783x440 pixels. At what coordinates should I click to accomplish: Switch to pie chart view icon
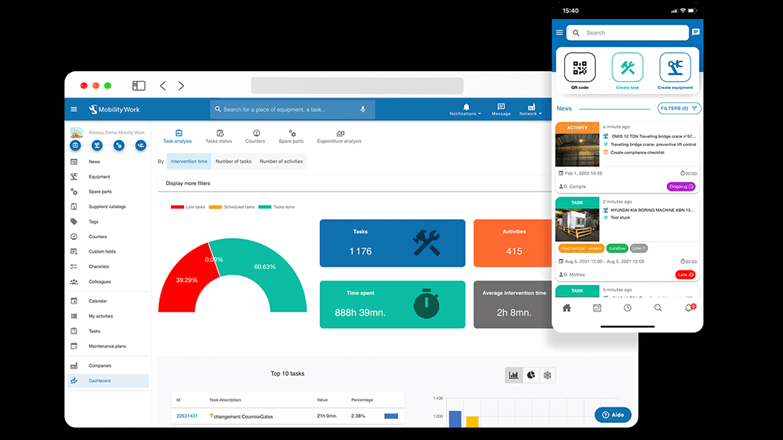click(532, 375)
